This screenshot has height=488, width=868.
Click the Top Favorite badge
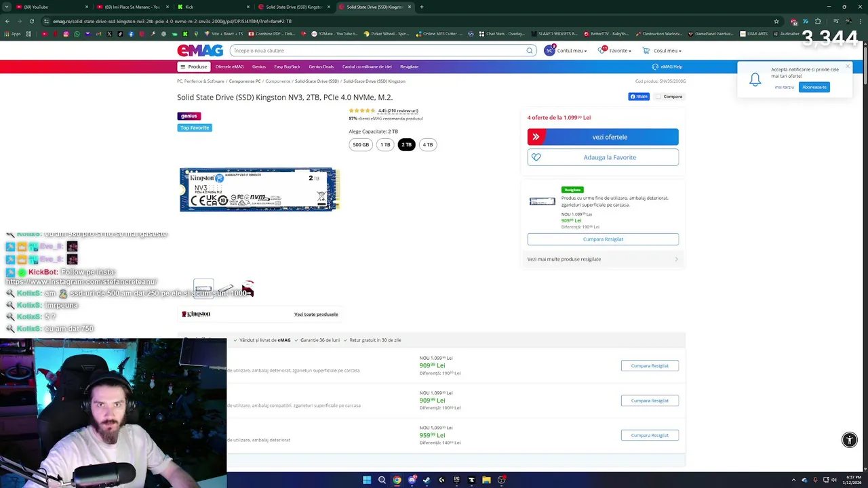coord(195,127)
